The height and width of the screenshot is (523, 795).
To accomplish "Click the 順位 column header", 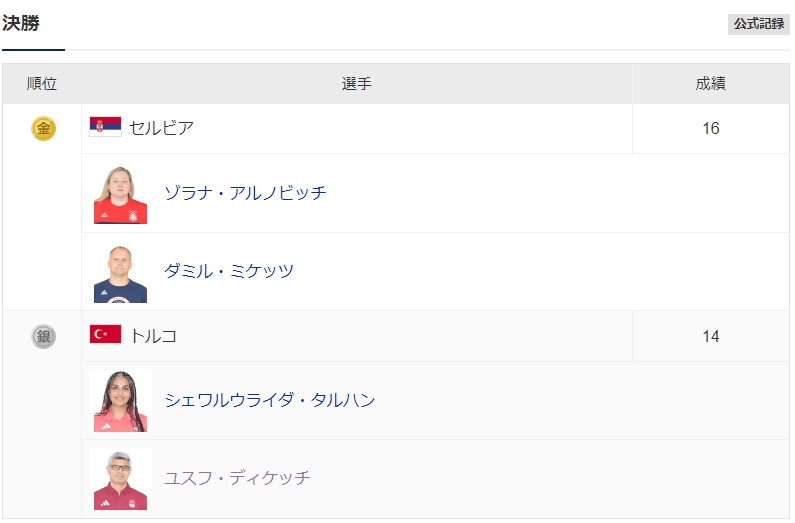I will [42, 84].
